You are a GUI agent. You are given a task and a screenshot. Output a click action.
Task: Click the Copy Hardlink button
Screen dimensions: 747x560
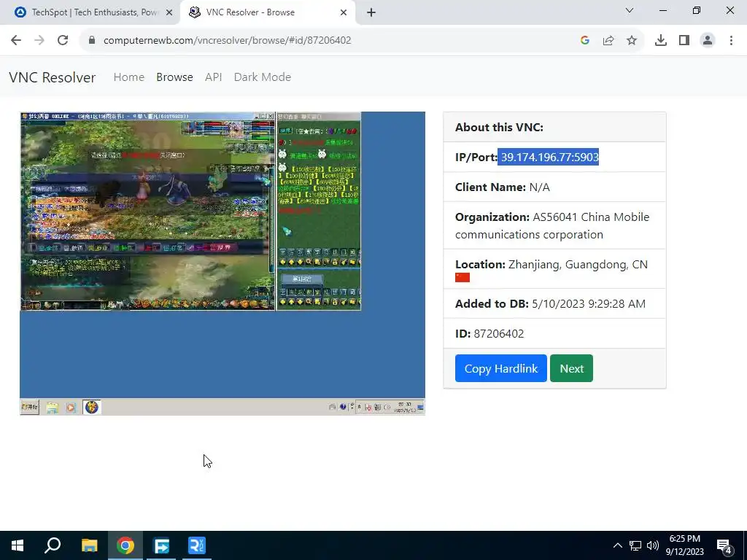(500, 368)
